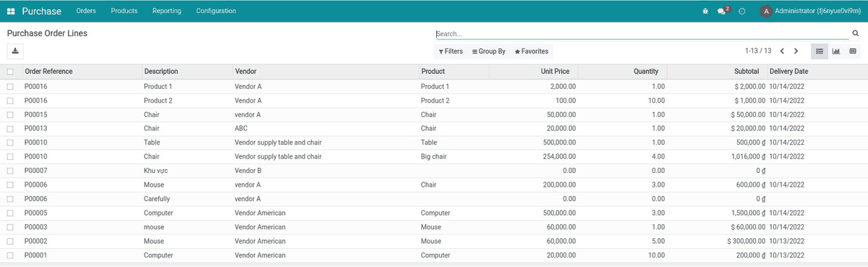
Task: Check the row for P00016 Product 2
Action: [x=10, y=101]
